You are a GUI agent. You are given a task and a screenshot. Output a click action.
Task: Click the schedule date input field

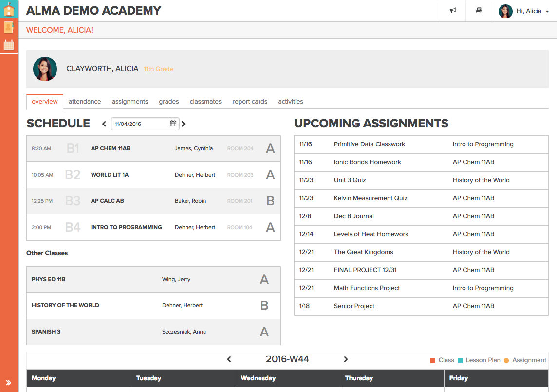(x=140, y=124)
